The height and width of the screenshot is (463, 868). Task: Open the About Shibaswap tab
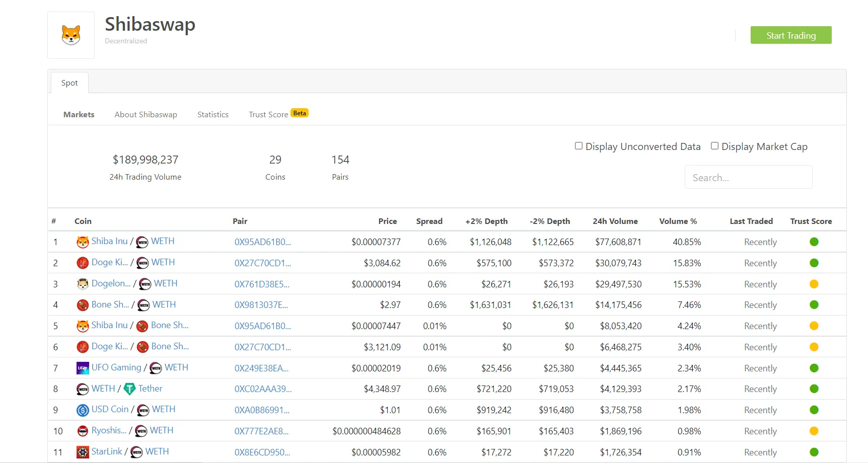point(146,115)
